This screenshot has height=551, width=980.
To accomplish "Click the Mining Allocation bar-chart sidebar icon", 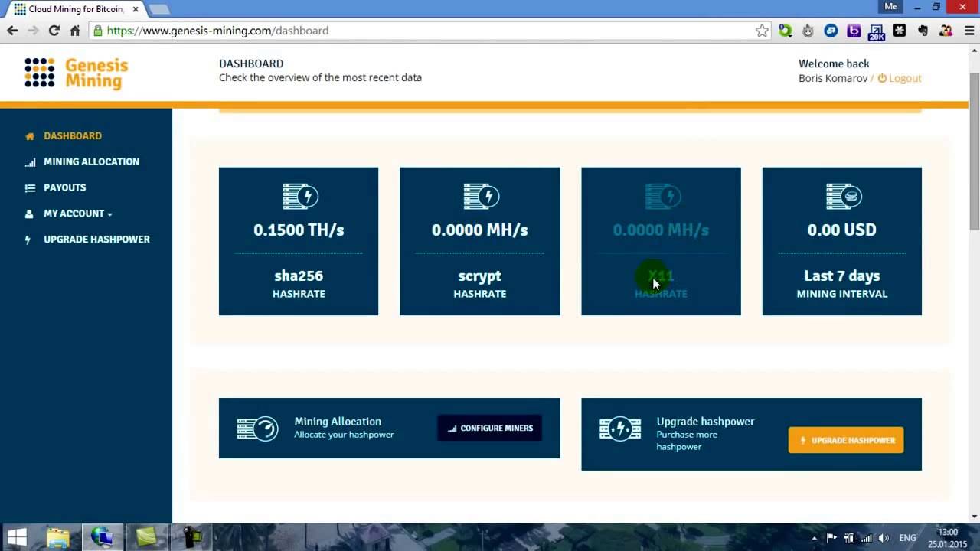I will point(30,162).
